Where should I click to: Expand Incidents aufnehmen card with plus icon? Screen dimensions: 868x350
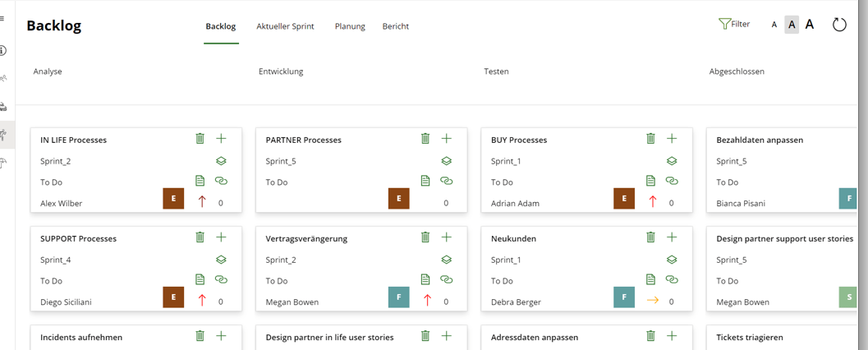[x=221, y=336]
